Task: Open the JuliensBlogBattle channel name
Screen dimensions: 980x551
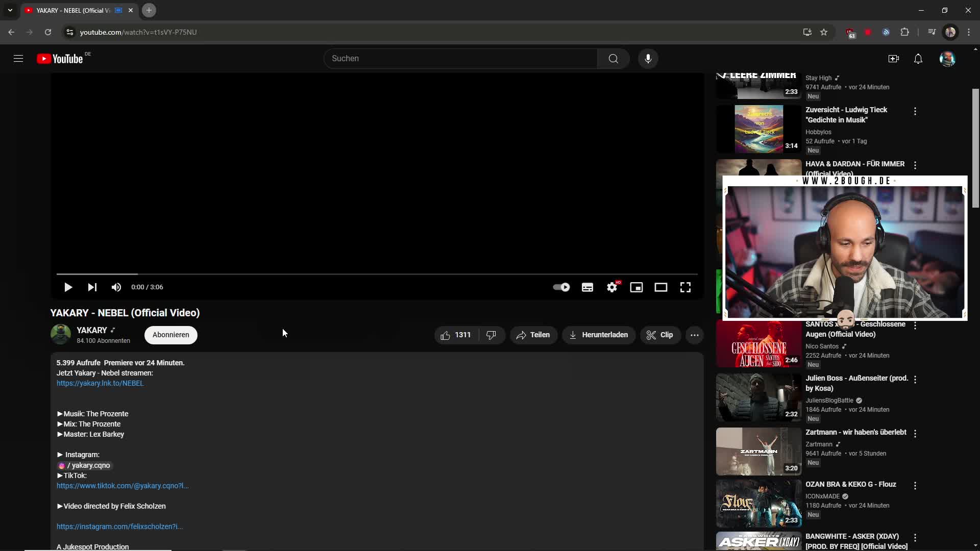Action: pyautogui.click(x=829, y=400)
